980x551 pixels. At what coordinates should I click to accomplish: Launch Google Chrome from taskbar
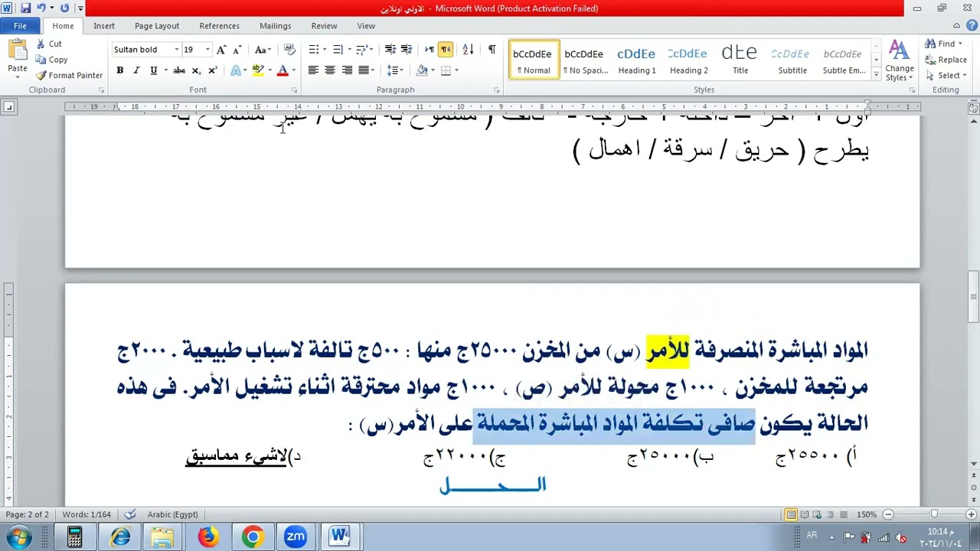(x=253, y=536)
